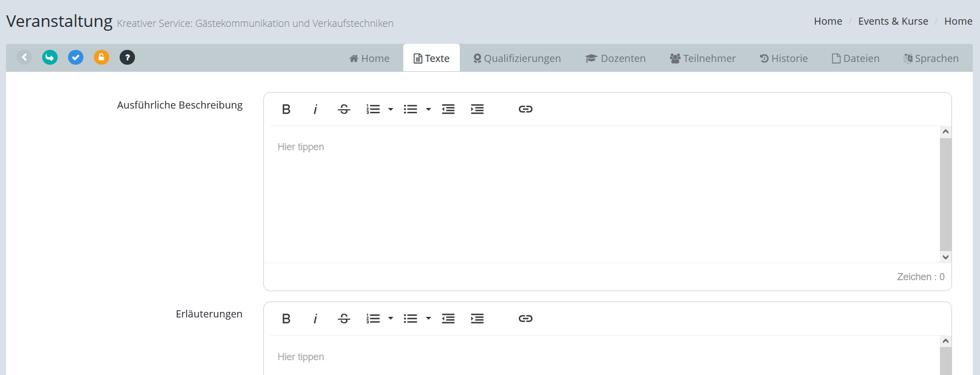980x375 pixels.
Task: Go to the Dozenten tab
Action: (x=615, y=58)
